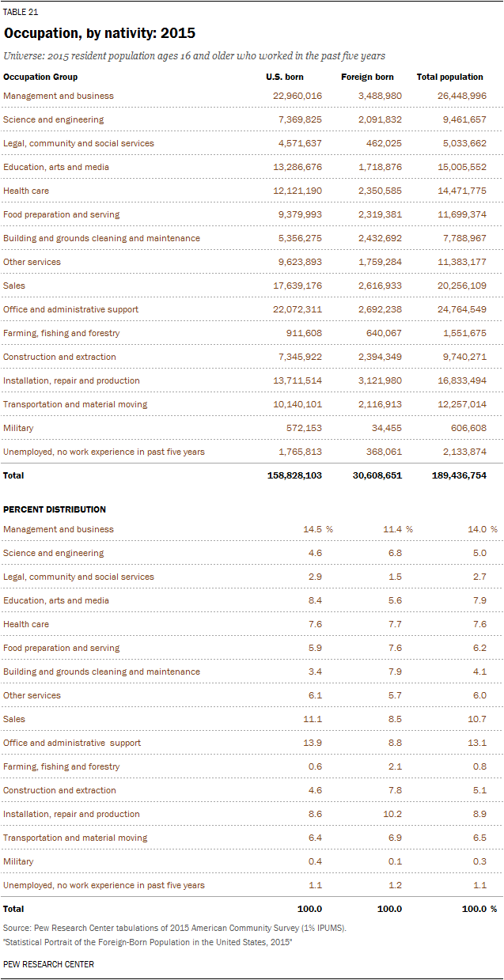This screenshot has height=980, width=504.
Task: Click the "U.S. born" column header
Action: coord(284,77)
